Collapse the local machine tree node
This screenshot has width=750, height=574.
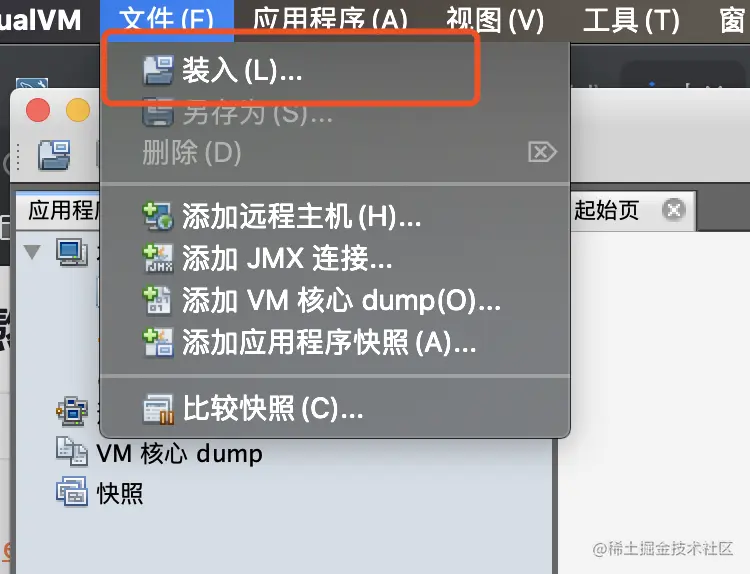point(32,252)
